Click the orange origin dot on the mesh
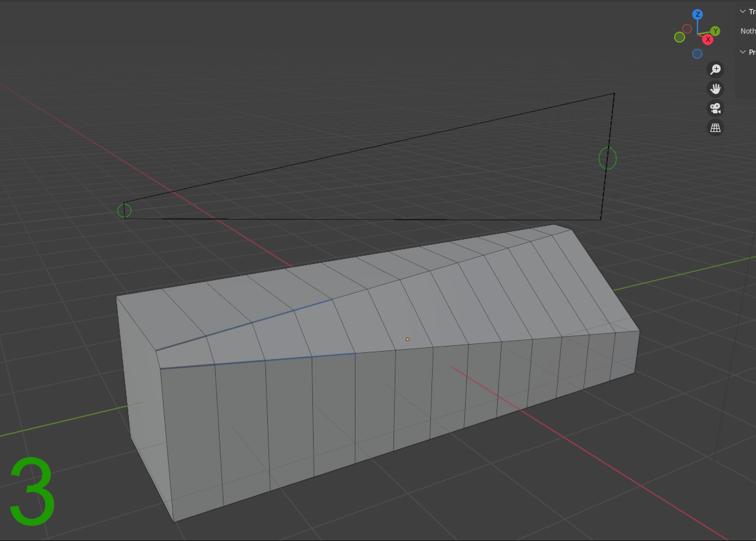756x541 pixels. click(408, 339)
